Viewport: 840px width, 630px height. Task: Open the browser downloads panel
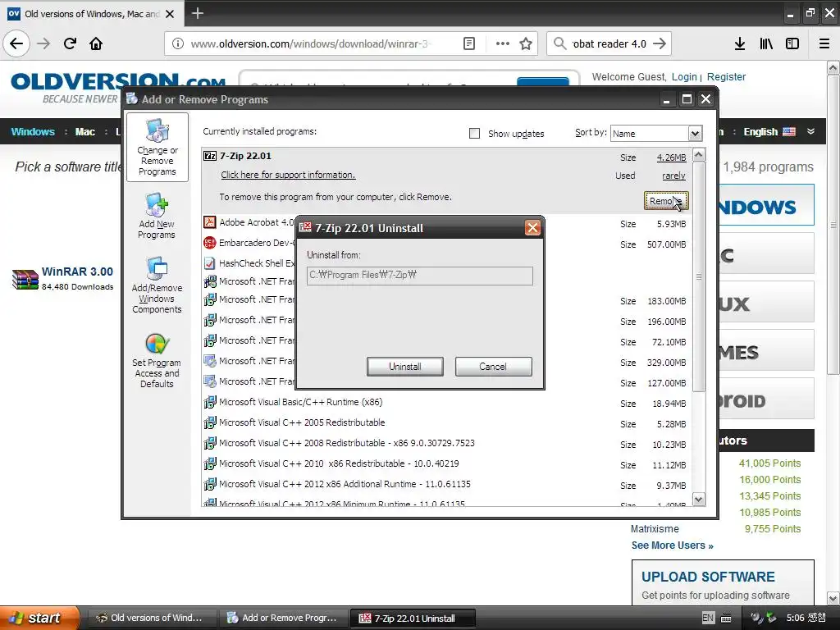pyautogui.click(x=739, y=43)
